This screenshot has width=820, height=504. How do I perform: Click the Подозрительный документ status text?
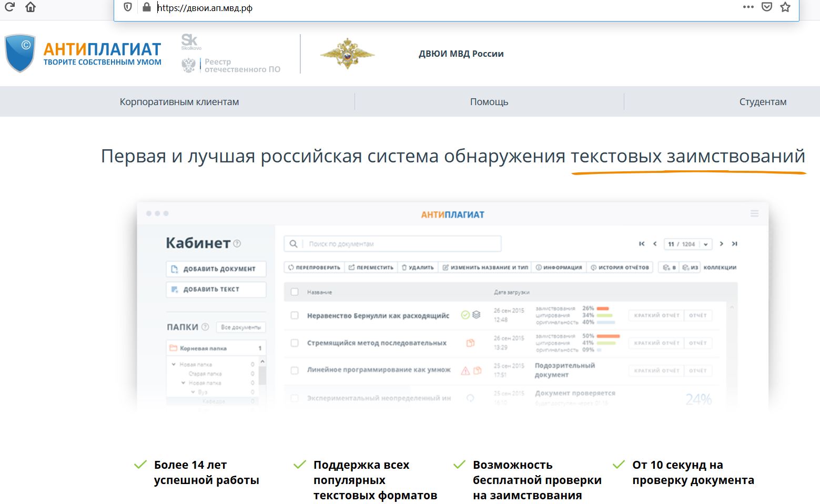click(565, 370)
